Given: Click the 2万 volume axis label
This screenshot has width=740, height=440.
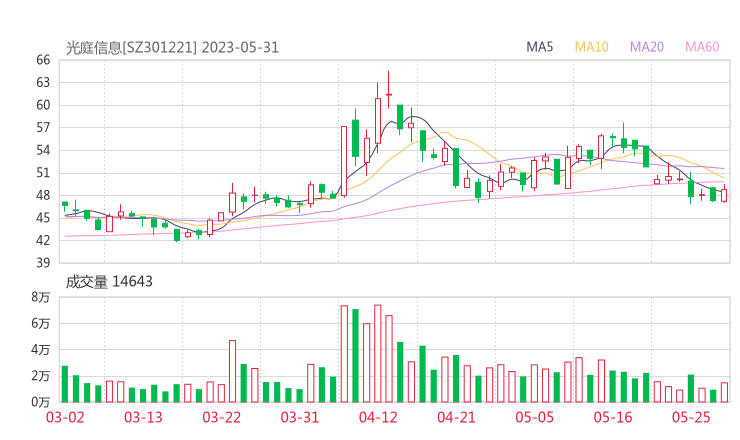Looking at the screenshot, I should [x=41, y=376].
